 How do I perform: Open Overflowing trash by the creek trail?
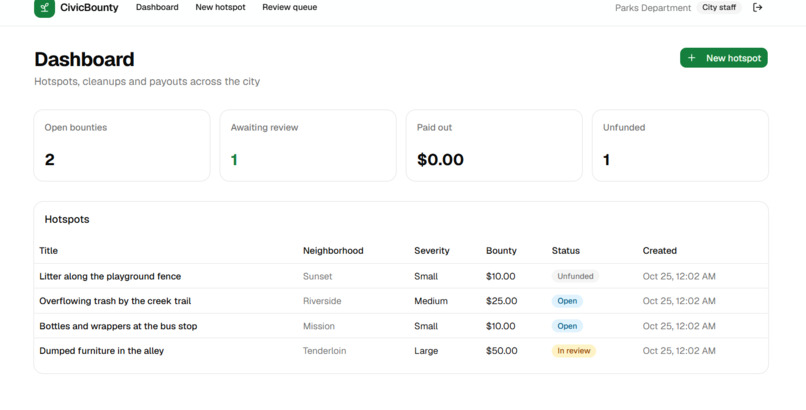[115, 301]
